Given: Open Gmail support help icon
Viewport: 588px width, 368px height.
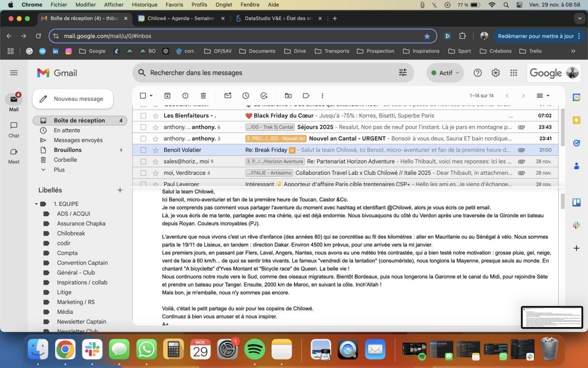Looking at the screenshot, I should click(x=478, y=73).
